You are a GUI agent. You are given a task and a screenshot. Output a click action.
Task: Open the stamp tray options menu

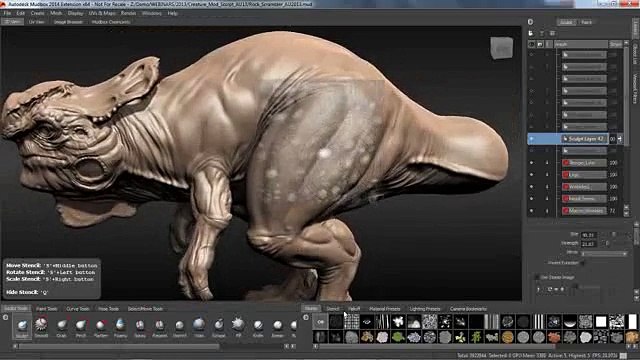[306, 317]
